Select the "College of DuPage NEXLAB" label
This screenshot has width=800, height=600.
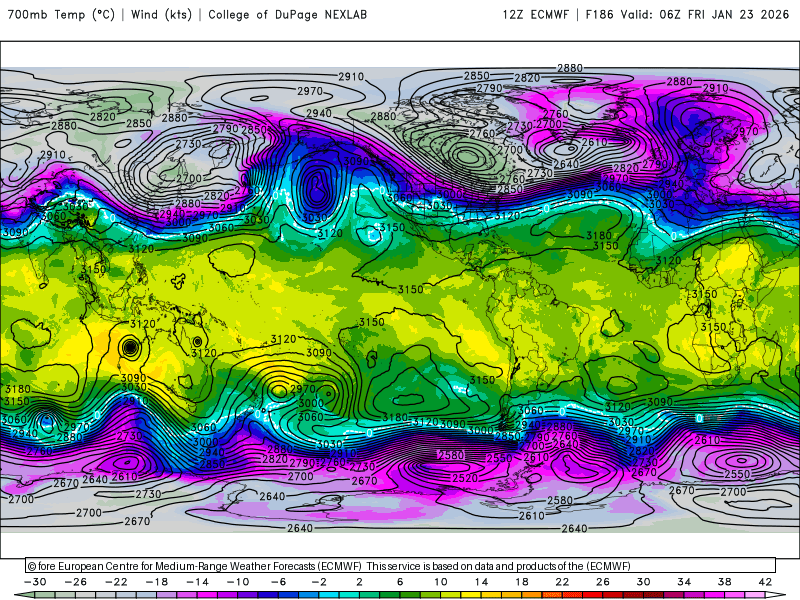pos(287,14)
